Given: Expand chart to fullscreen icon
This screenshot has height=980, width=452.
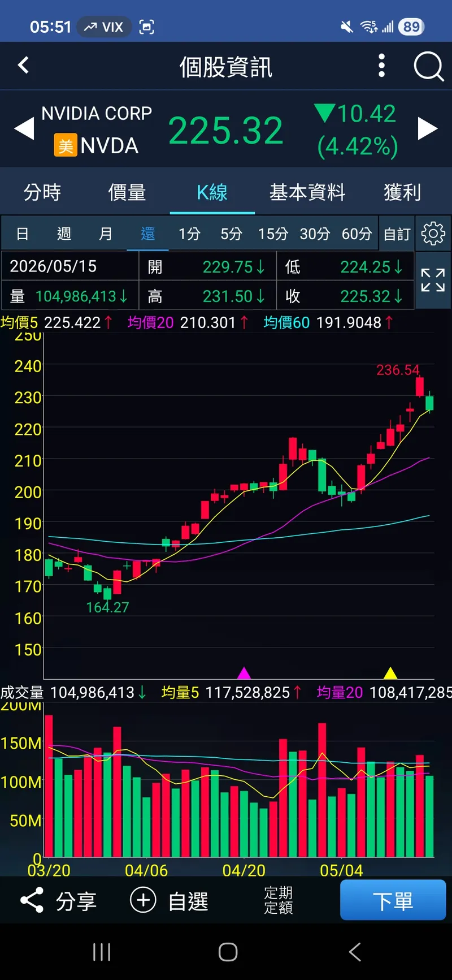Looking at the screenshot, I should (x=433, y=280).
